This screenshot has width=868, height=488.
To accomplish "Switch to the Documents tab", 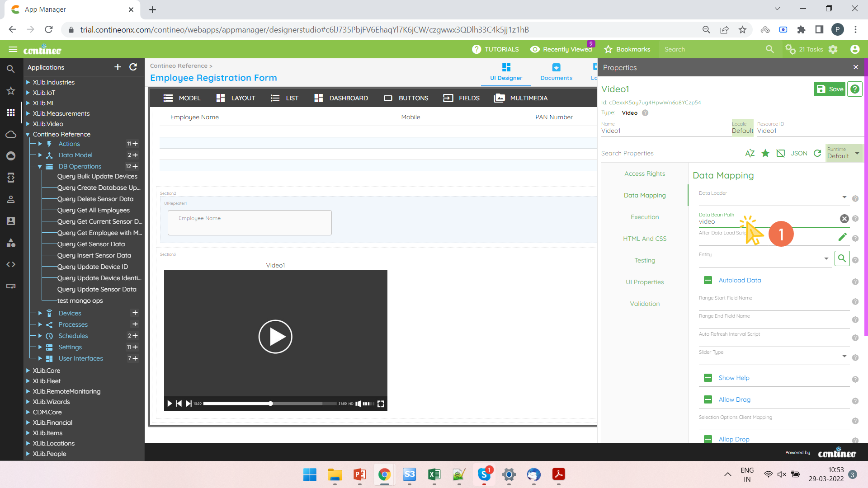I will point(556,72).
